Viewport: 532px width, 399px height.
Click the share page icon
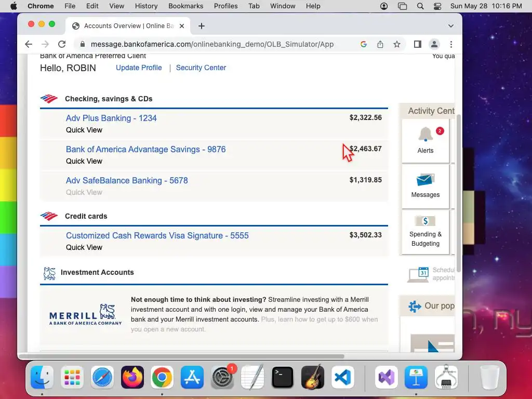tap(380, 44)
